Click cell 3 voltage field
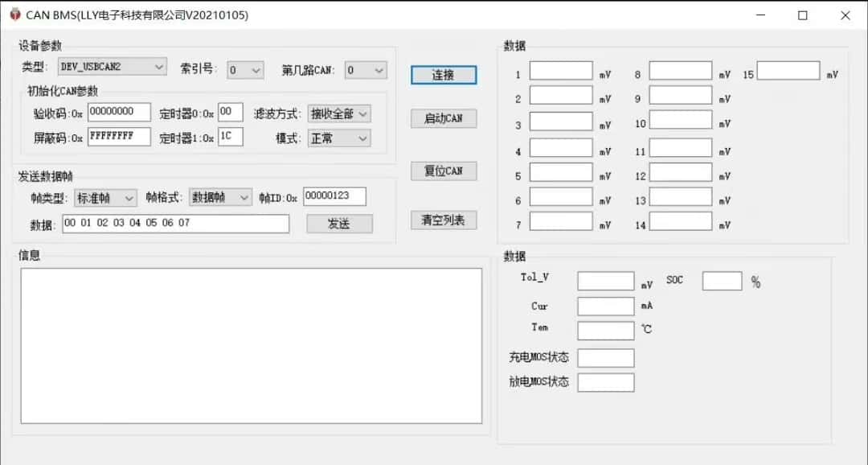Screen dimensions: 868x465 561,121
